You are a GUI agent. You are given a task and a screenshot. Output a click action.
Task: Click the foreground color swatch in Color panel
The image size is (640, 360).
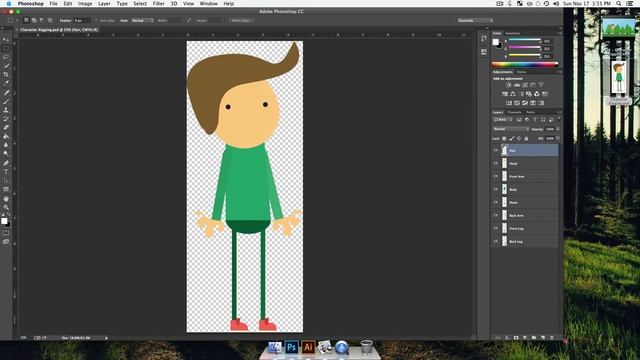coord(496,42)
